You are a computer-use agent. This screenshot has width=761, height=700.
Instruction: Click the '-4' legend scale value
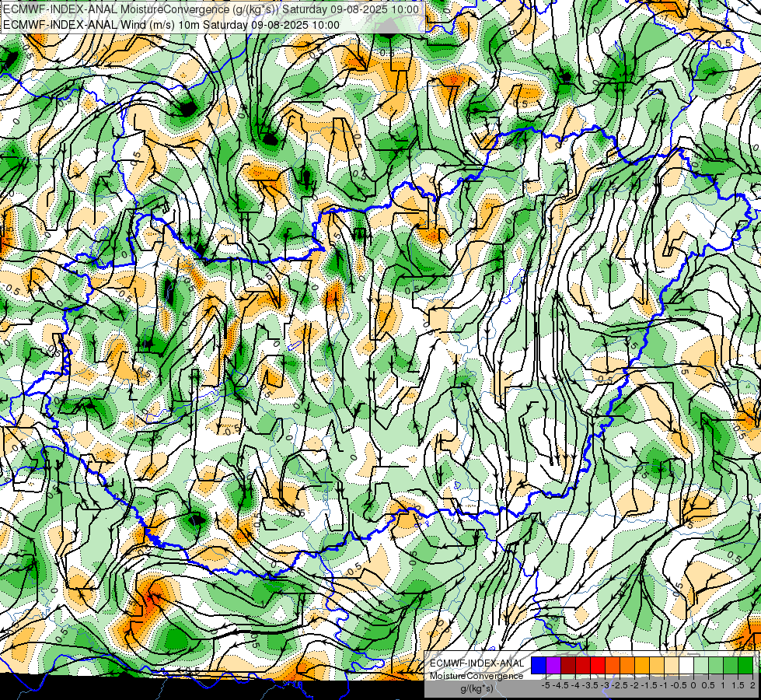575,685
